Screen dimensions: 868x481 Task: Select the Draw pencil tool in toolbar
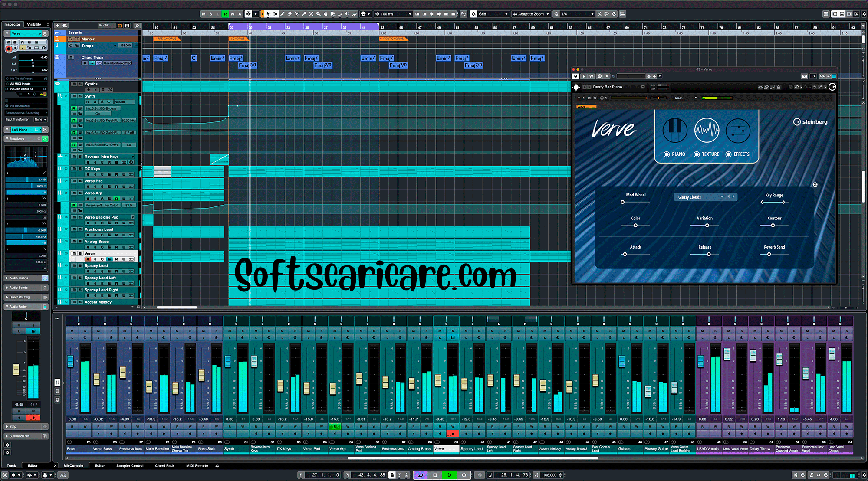pos(283,14)
